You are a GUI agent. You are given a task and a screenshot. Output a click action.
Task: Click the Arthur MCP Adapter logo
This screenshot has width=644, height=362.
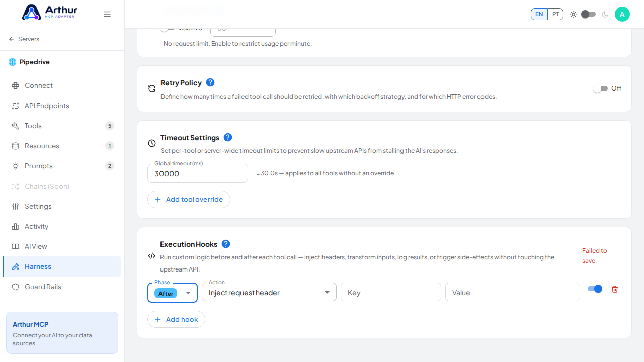(50, 12)
